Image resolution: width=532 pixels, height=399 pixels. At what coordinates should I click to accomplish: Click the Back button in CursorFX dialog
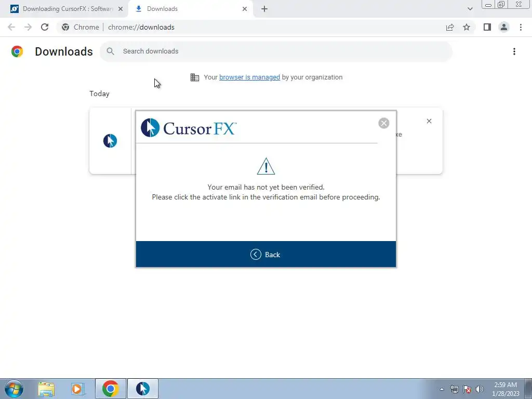coord(265,255)
